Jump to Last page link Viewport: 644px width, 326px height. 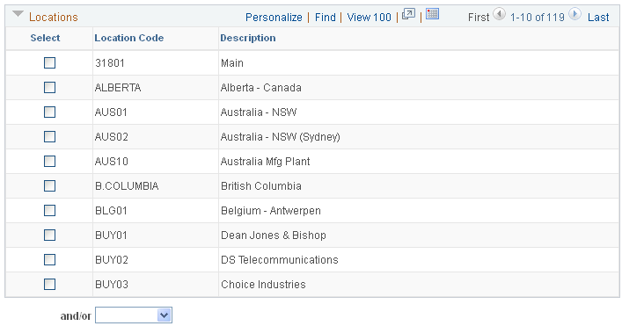coord(598,18)
